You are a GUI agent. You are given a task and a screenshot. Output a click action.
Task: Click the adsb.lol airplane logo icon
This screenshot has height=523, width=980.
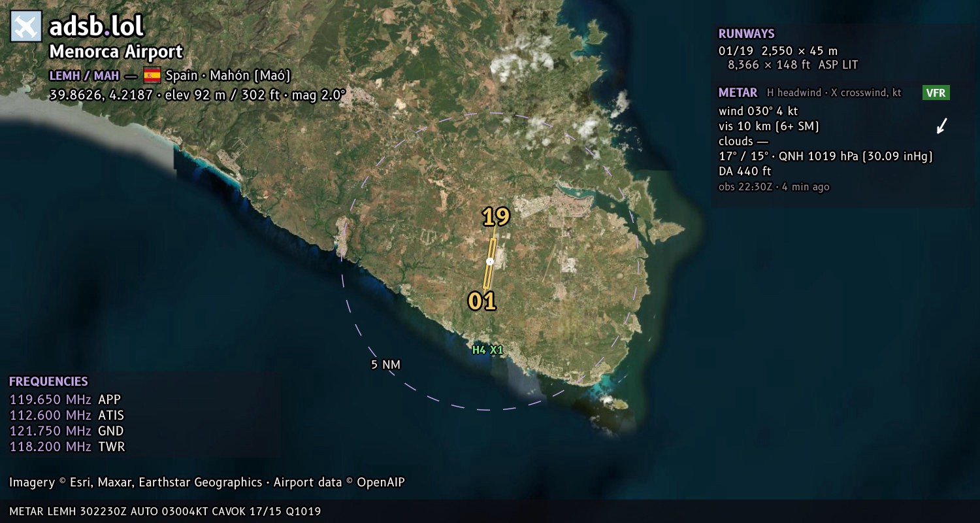26,26
